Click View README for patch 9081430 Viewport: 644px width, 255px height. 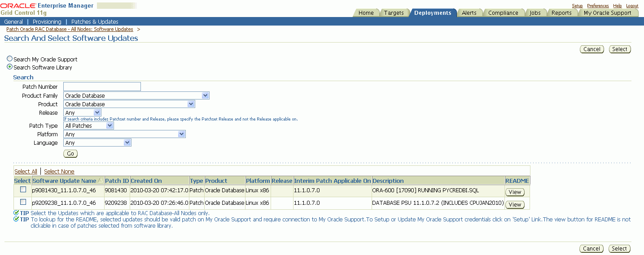(x=515, y=192)
